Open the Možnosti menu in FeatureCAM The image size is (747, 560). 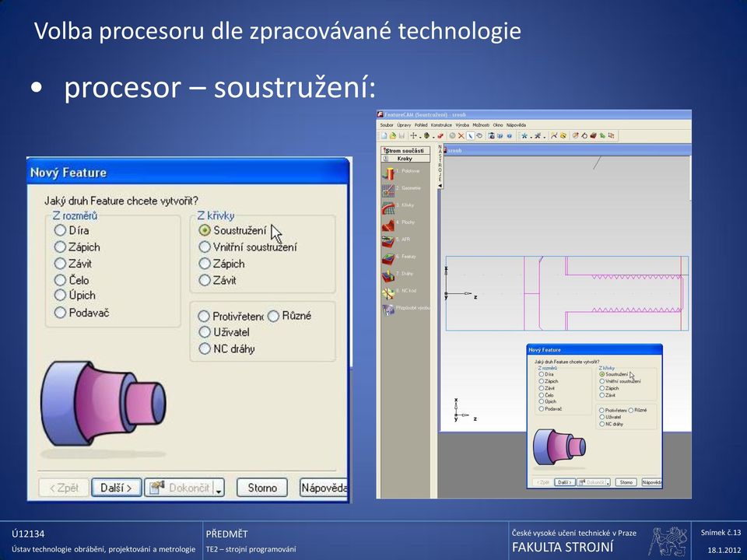click(481, 125)
